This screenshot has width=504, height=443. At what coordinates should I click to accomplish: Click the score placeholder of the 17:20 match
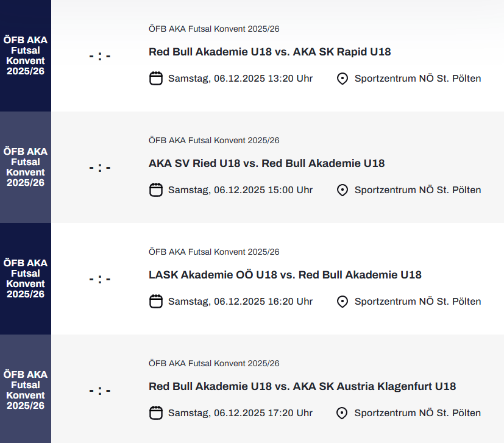coord(100,391)
